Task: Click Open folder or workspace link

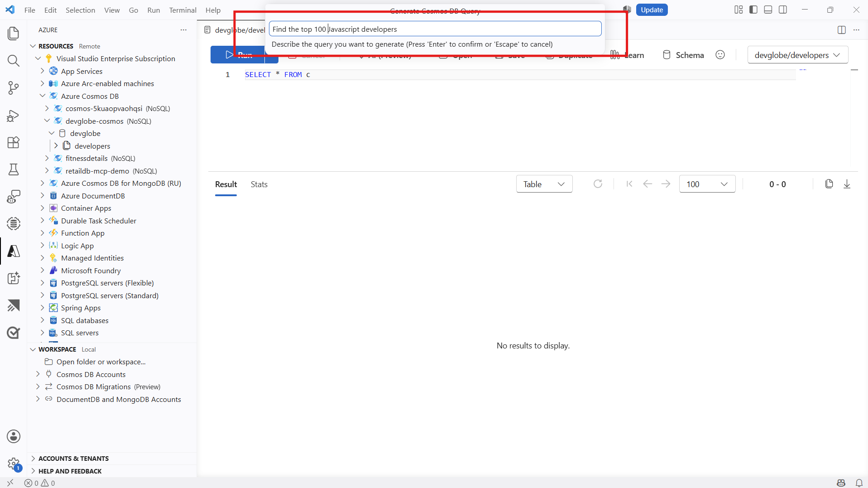Action: (101, 362)
